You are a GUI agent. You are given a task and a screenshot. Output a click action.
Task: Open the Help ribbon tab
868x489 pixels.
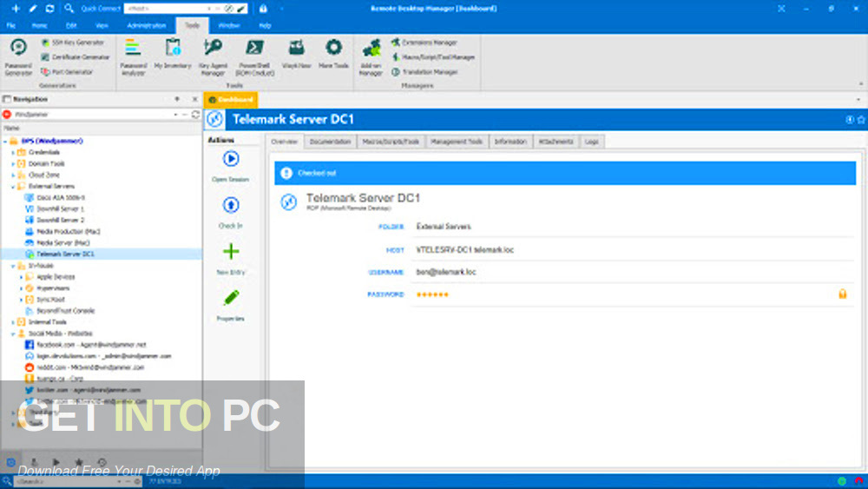tap(265, 25)
